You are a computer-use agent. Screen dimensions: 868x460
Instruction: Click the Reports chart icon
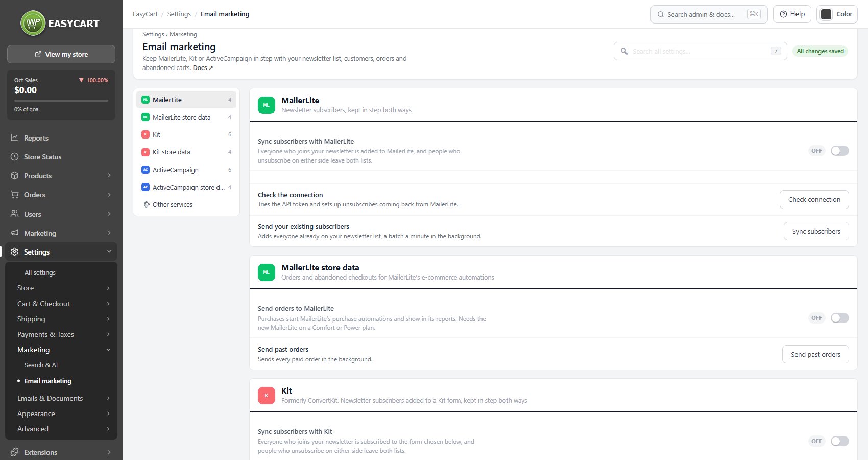(x=14, y=138)
